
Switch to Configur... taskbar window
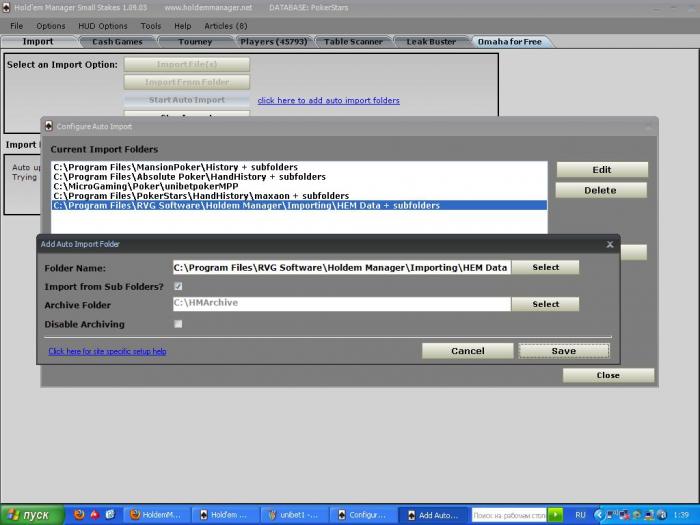[363, 515]
